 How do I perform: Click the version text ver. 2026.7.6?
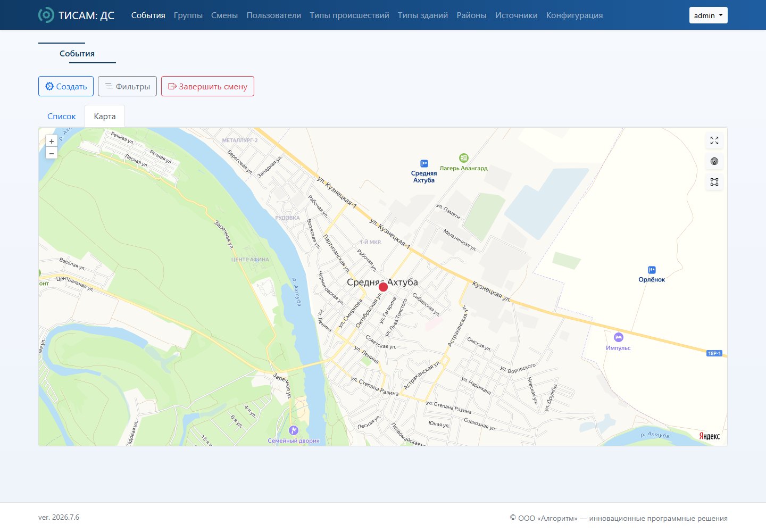coord(59,517)
